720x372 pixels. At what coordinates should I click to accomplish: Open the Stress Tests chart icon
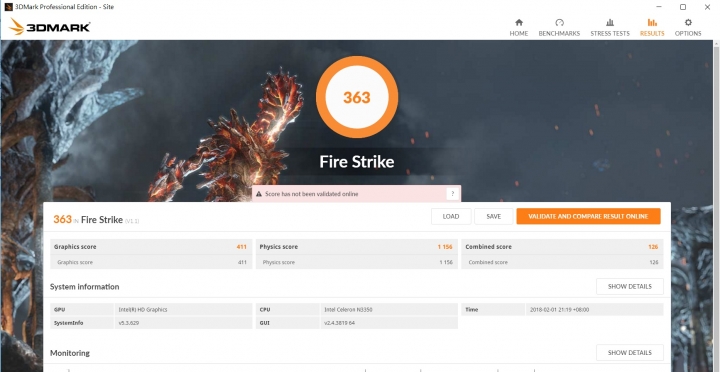[x=610, y=23]
